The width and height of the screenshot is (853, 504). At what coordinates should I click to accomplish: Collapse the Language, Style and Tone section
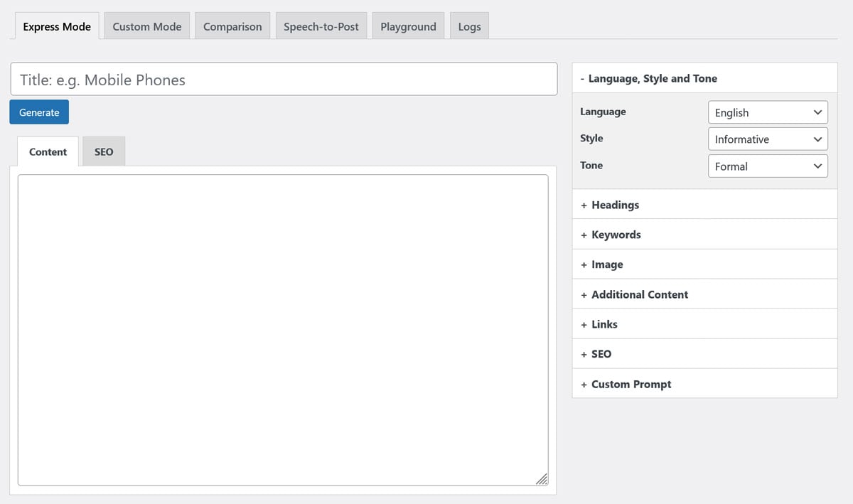pyautogui.click(x=653, y=78)
